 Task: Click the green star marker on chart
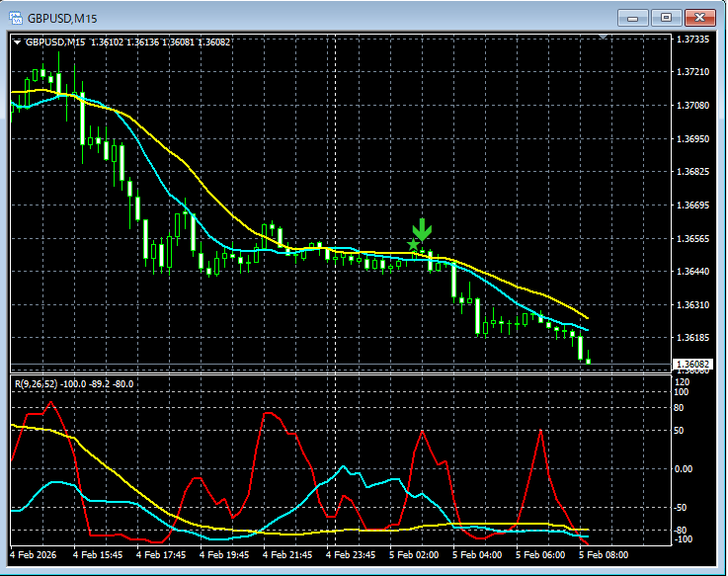tap(413, 244)
